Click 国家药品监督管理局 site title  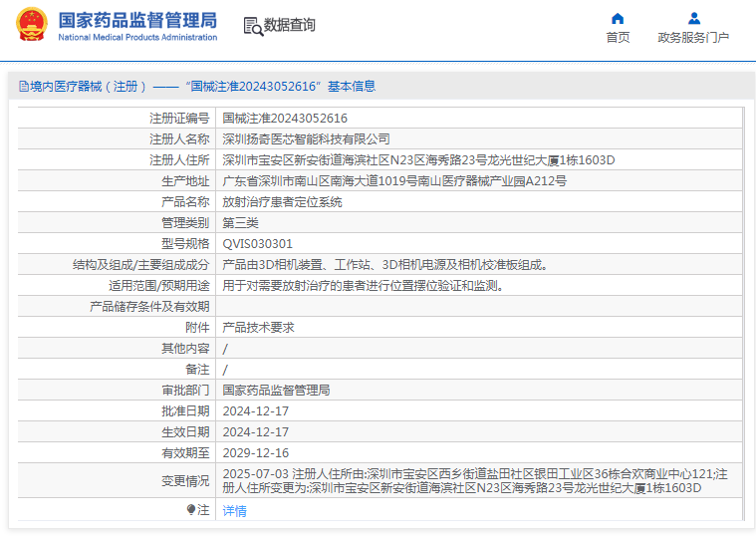pos(137,20)
